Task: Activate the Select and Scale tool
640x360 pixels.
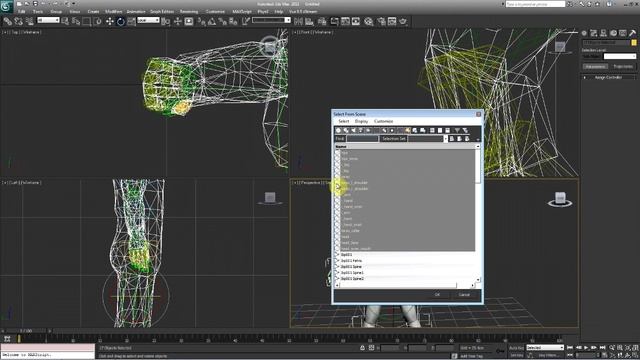Action: click(131, 21)
